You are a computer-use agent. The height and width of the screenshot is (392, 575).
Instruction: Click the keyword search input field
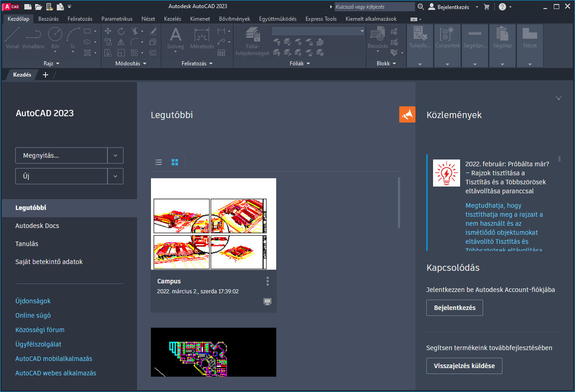(x=374, y=7)
